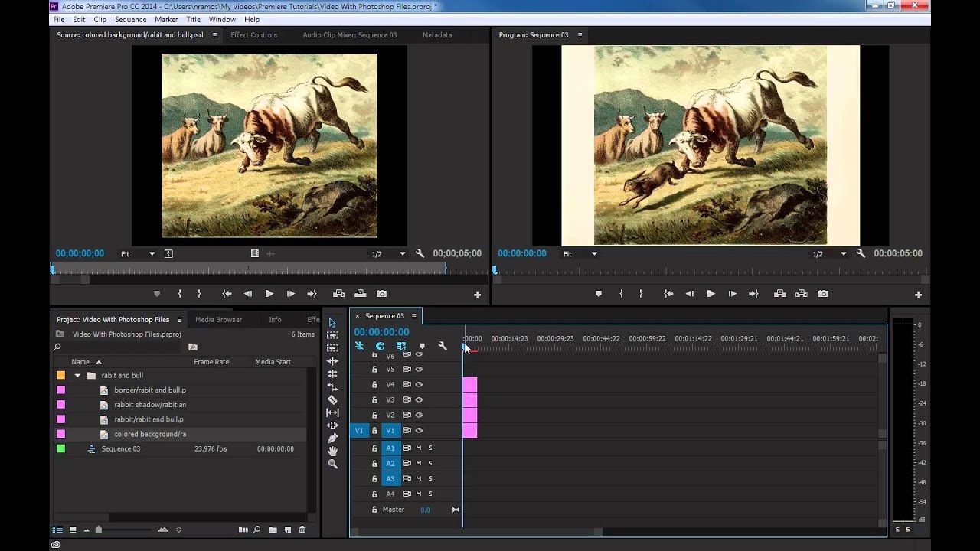Switch to Metadata tab
This screenshot has height=551, width=980.
436,35
